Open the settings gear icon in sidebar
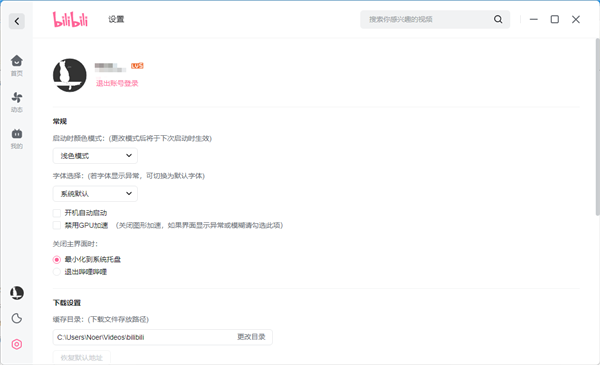 point(17,344)
